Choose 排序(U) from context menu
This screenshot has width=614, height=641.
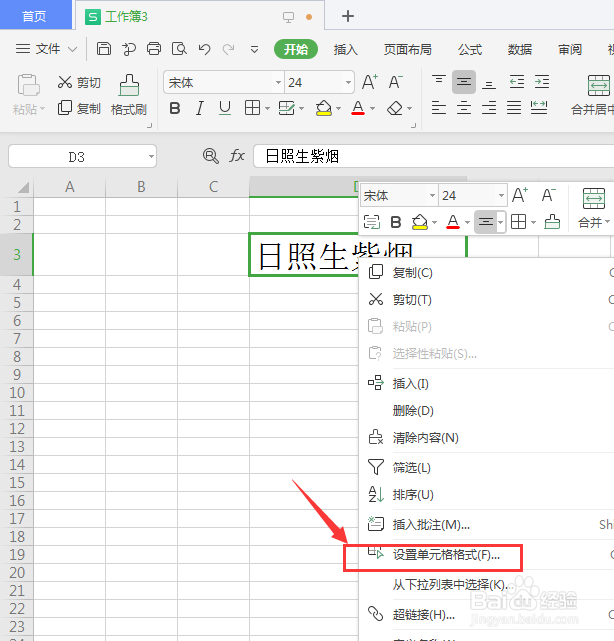coord(486,495)
